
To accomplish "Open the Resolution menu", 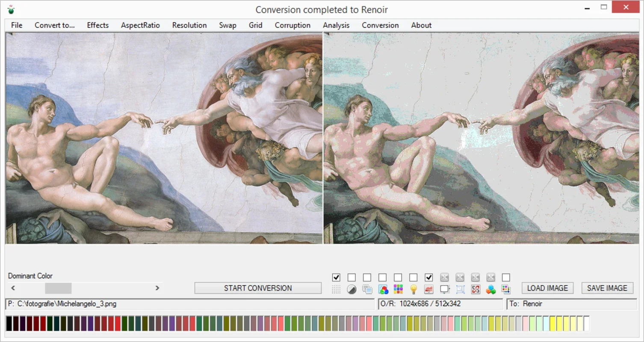I will tap(189, 25).
